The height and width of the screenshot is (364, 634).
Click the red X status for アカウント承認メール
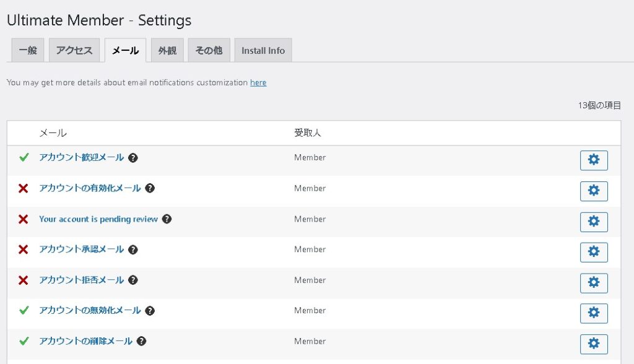pyautogui.click(x=24, y=249)
